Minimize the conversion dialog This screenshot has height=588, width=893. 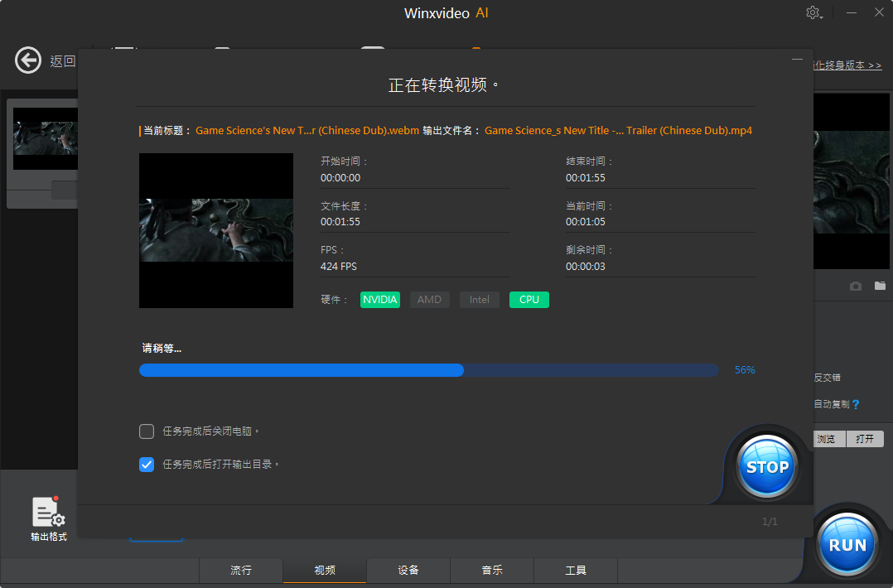(x=797, y=59)
